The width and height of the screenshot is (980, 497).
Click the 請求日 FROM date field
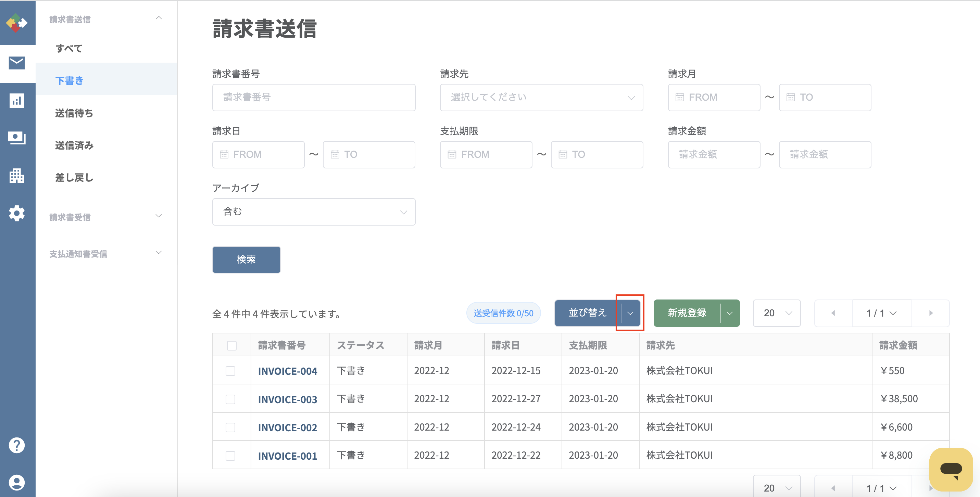pyautogui.click(x=258, y=154)
